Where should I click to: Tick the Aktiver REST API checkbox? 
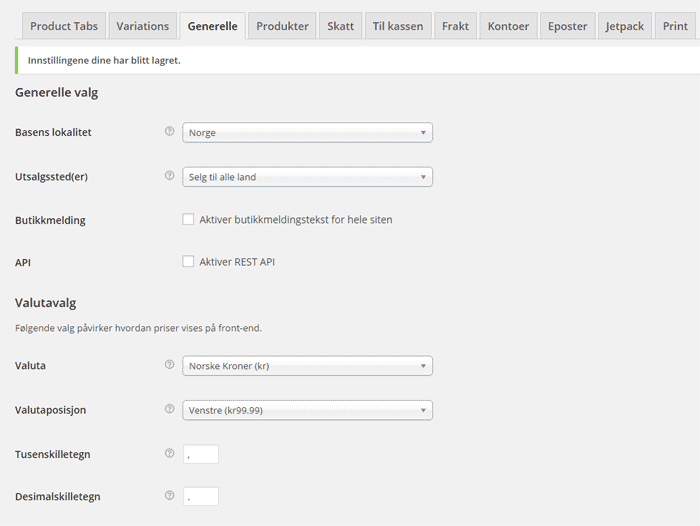[x=188, y=261]
